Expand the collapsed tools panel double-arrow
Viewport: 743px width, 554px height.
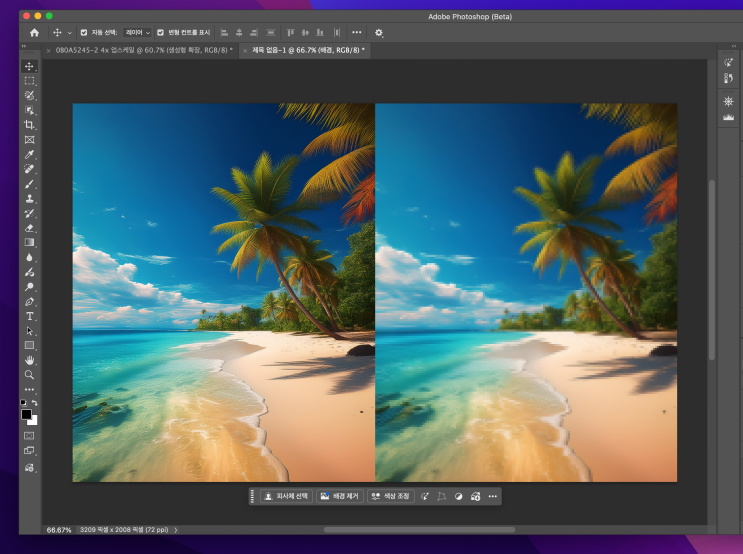pos(24,46)
